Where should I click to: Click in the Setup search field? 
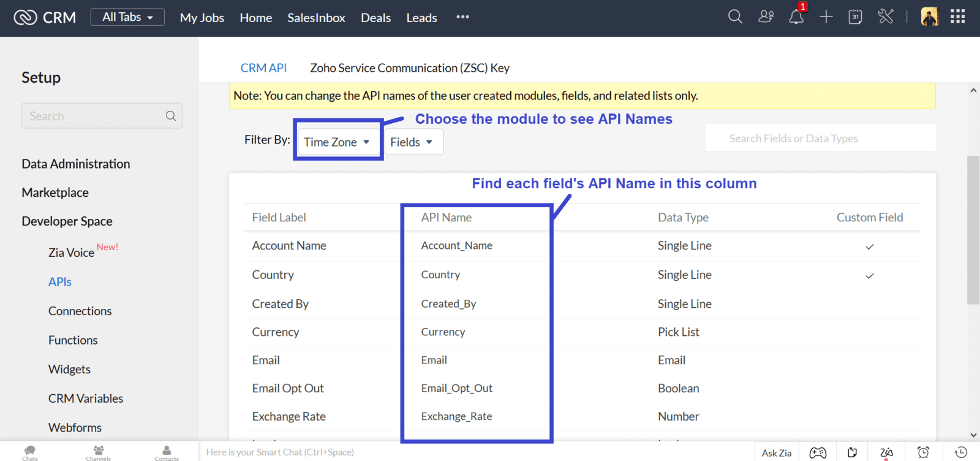pyautogui.click(x=102, y=116)
